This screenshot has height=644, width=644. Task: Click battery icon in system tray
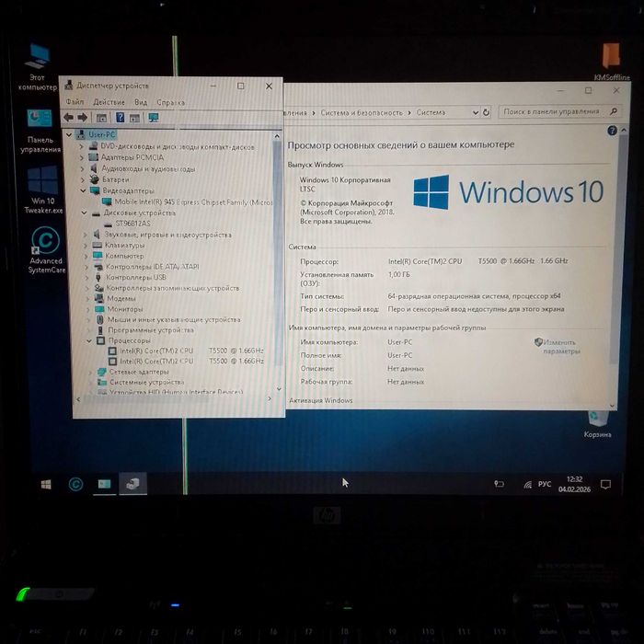[499, 484]
